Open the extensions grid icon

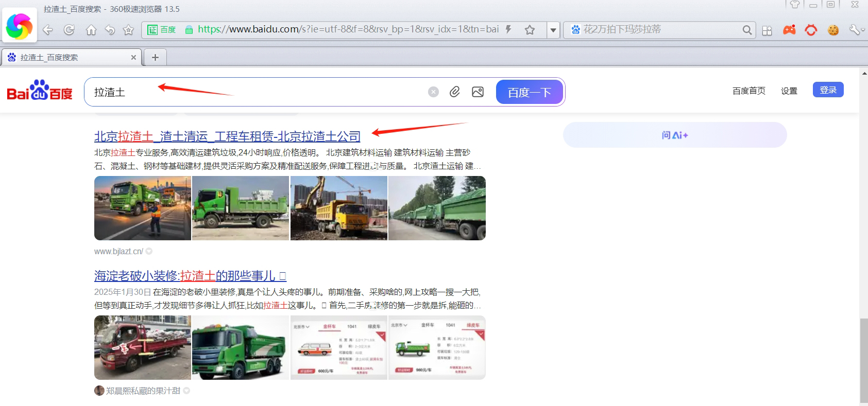pos(767,30)
